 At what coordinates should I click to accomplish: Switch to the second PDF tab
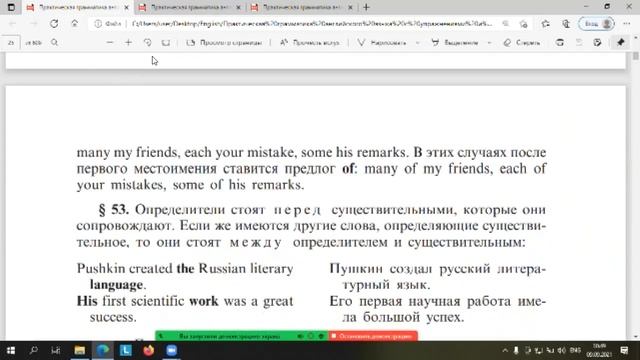pyautogui.click(x=189, y=7)
